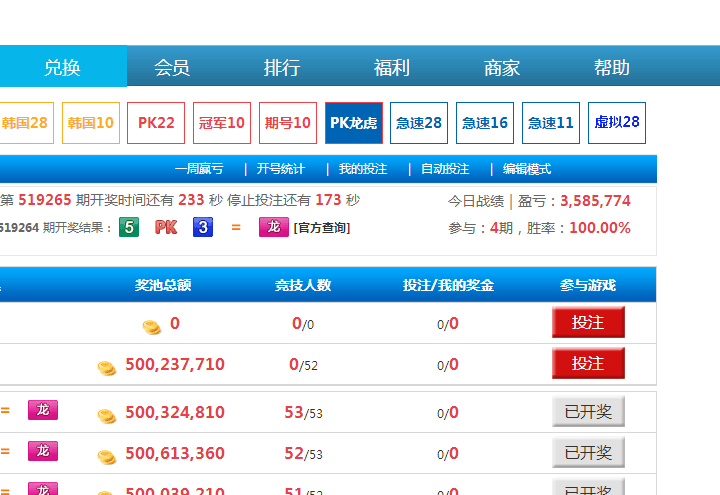Open 自动投注 submenu link
Viewport: 720px width, 495px height.
(x=445, y=169)
